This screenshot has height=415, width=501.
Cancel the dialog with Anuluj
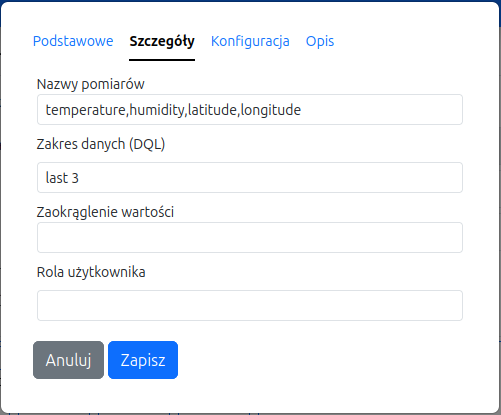point(68,360)
